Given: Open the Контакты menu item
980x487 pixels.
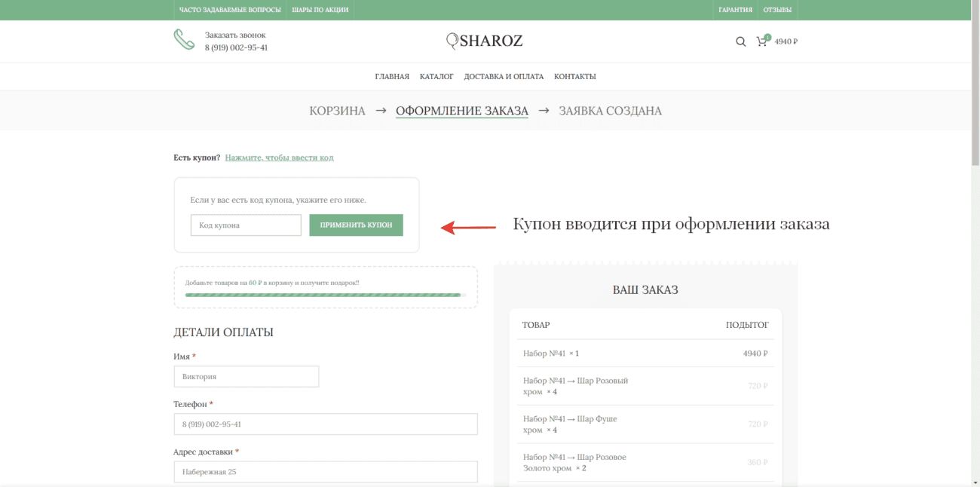Looking at the screenshot, I should point(574,76).
